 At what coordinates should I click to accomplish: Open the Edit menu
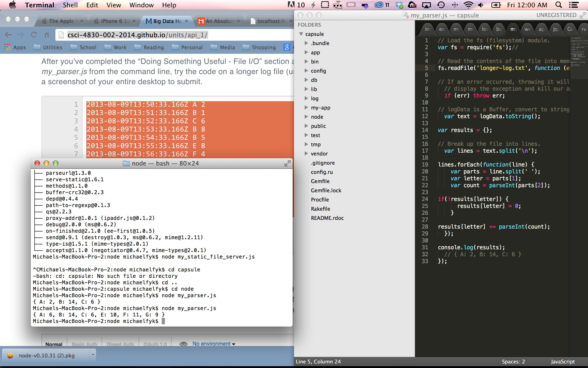(x=92, y=5)
